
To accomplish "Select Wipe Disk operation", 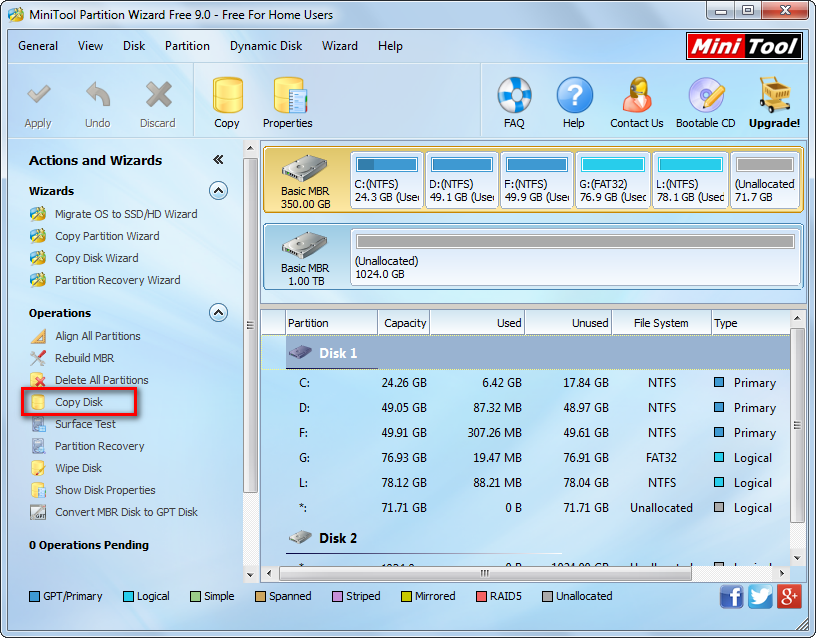I will 79,468.
